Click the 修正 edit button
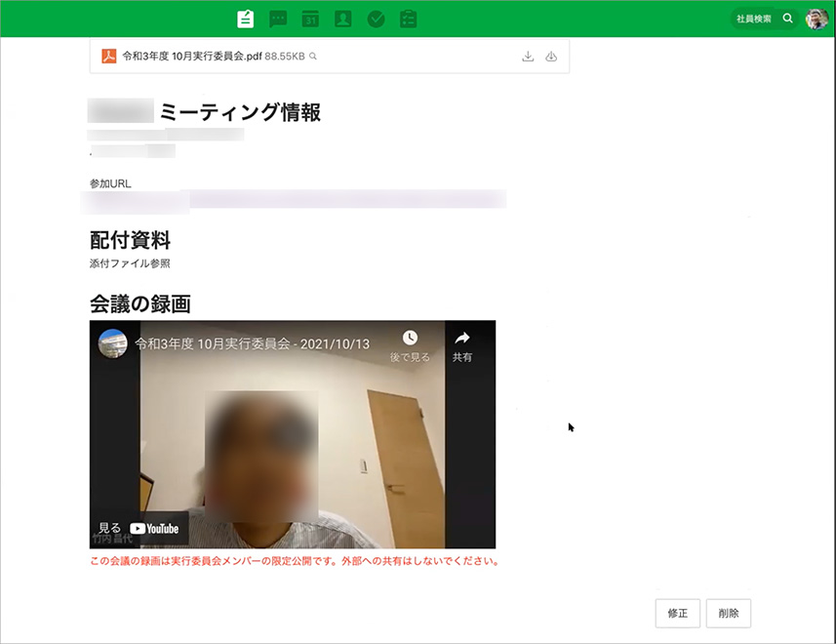 (x=677, y=614)
